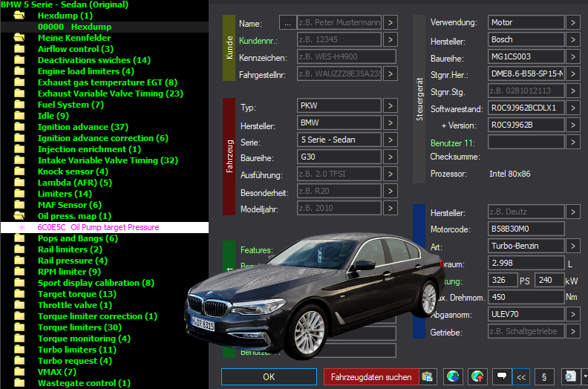Click the clipboard paste icon beside Fahrzeugdaten suchen
588x389 pixels.
click(x=427, y=376)
